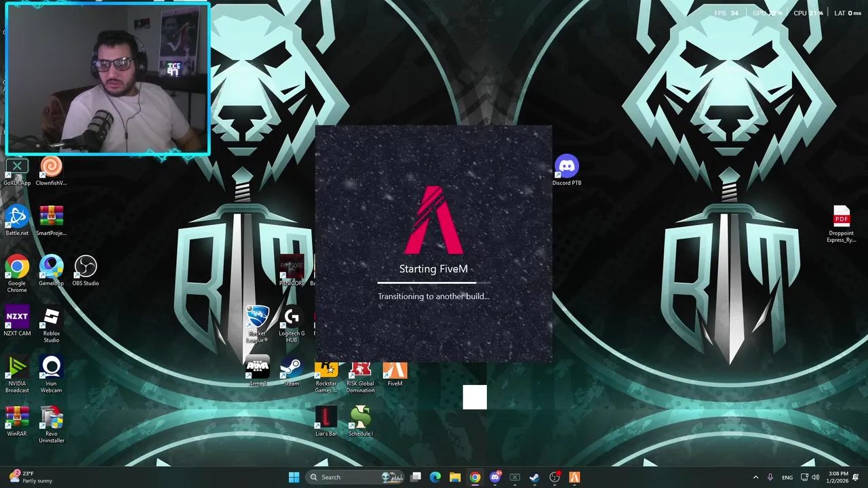The height and width of the screenshot is (488, 868).
Task: Launch the Roblox Studio shortcut
Action: [x=51, y=325]
